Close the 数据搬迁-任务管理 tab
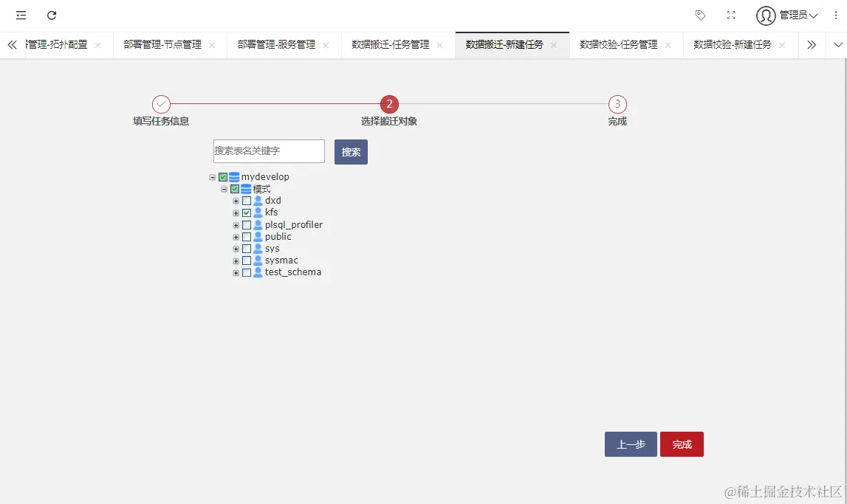 tap(439, 45)
